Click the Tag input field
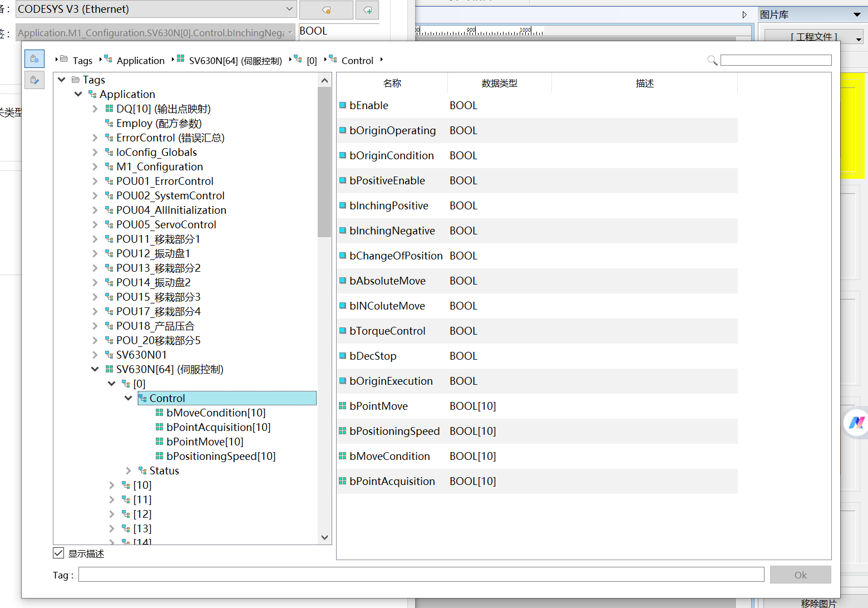The image size is (868, 608). tap(421, 575)
